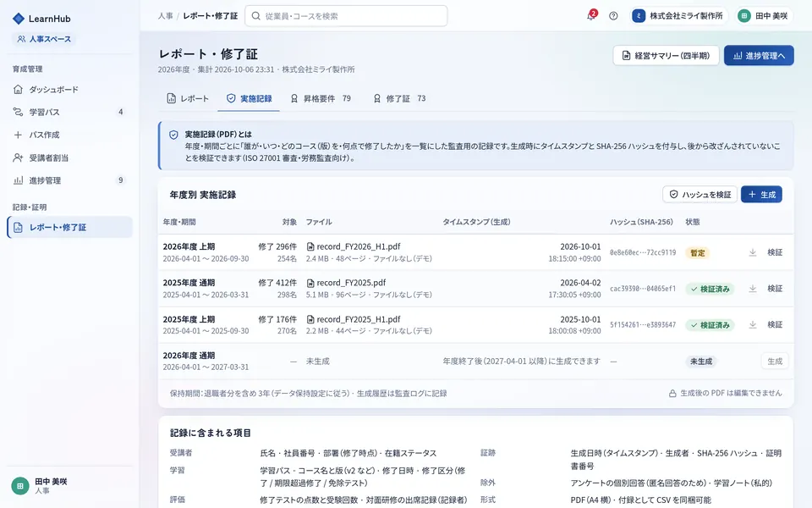Click the 年度・期間 column header
This screenshot has width=812, height=508.
[179, 222]
